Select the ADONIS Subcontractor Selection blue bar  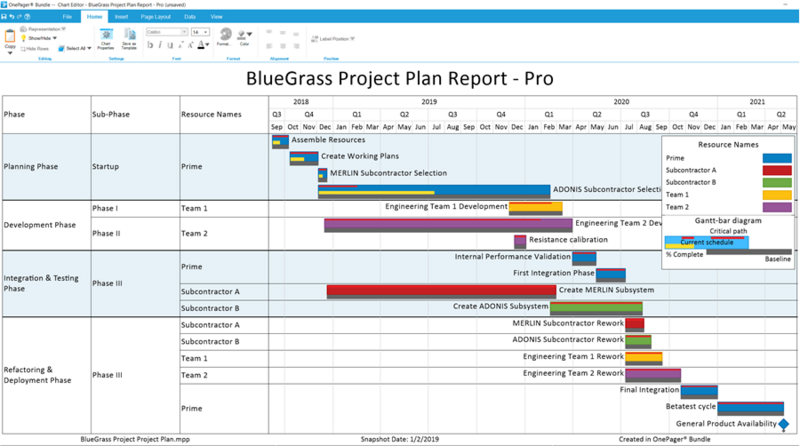[434, 191]
